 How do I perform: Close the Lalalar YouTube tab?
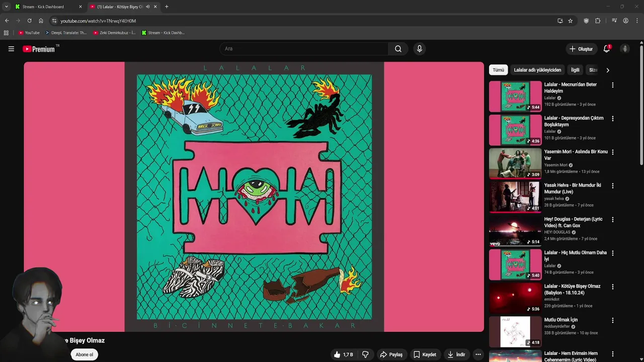[155, 7]
